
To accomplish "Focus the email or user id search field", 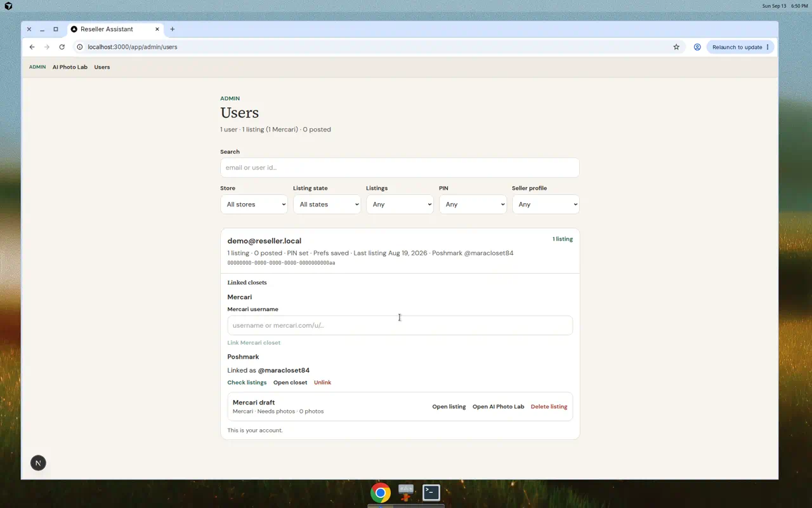I will (400, 168).
